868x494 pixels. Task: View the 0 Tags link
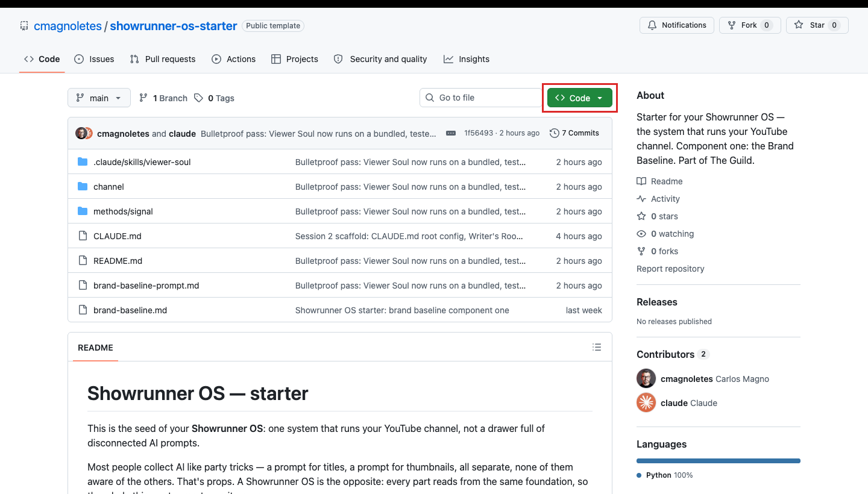click(215, 98)
